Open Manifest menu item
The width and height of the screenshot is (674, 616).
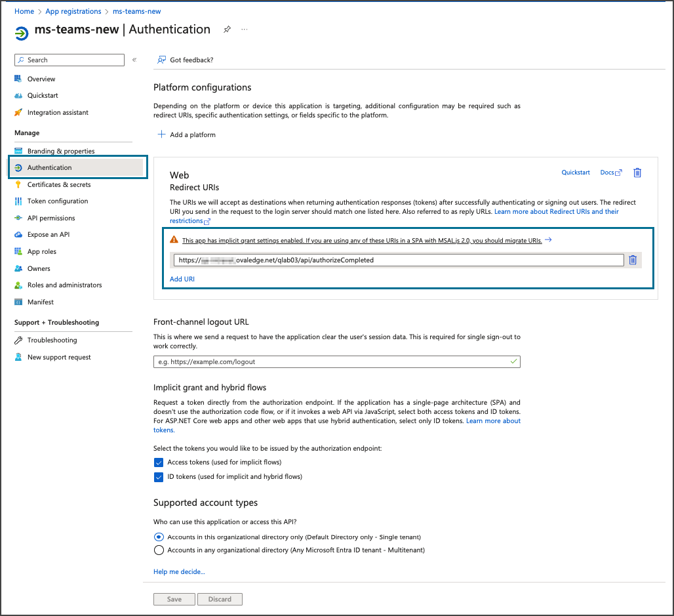[x=41, y=302]
